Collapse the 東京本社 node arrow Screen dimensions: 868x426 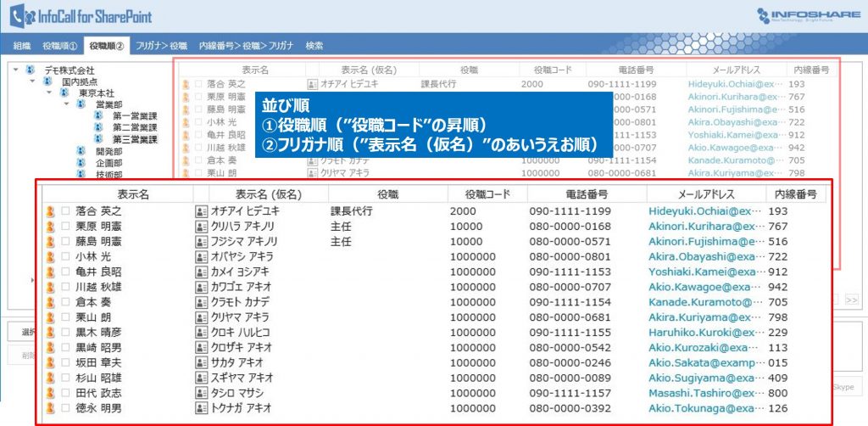(x=49, y=92)
